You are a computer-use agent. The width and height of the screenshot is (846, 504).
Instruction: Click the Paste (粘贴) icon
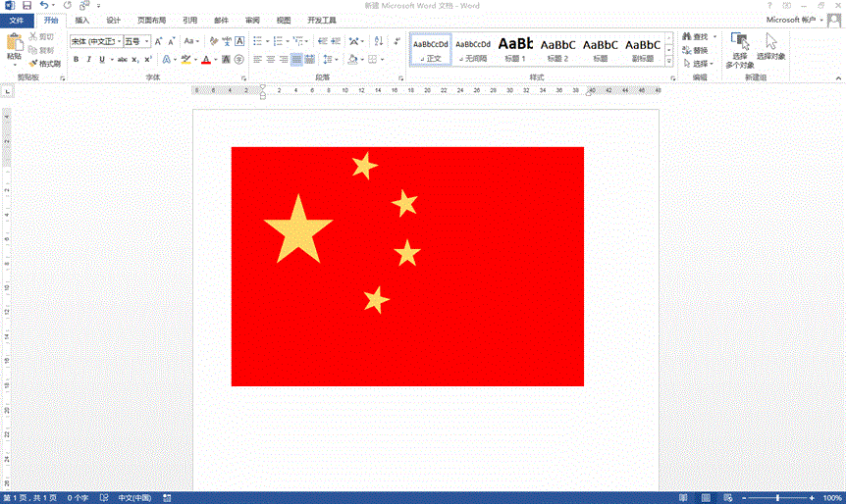[x=13, y=44]
